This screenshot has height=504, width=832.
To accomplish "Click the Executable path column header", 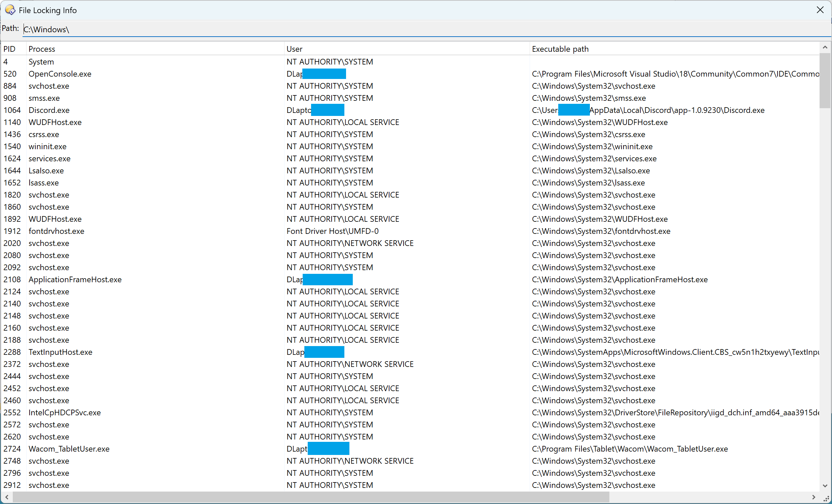I will pyautogui.click(x=560, y=49).
